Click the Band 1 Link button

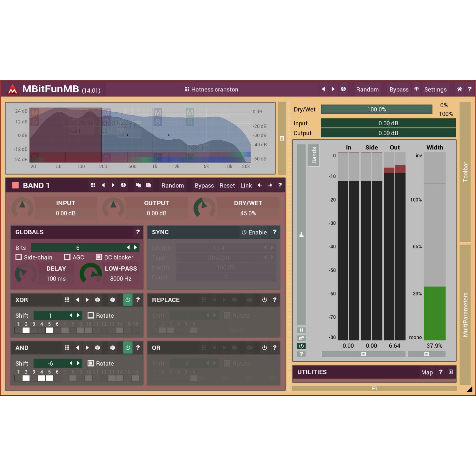(246, 185)
